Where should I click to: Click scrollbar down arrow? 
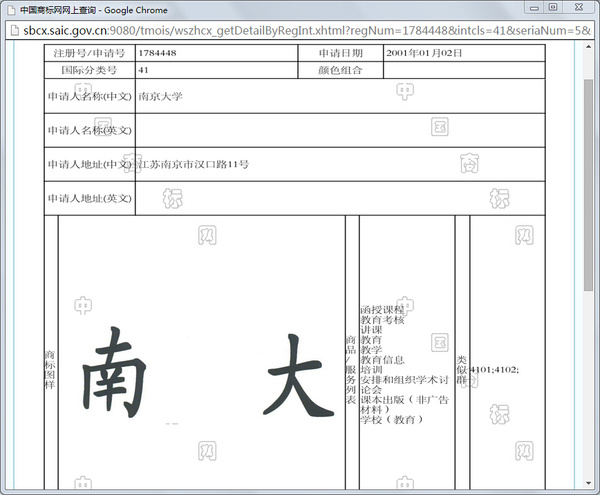[589, 483]
